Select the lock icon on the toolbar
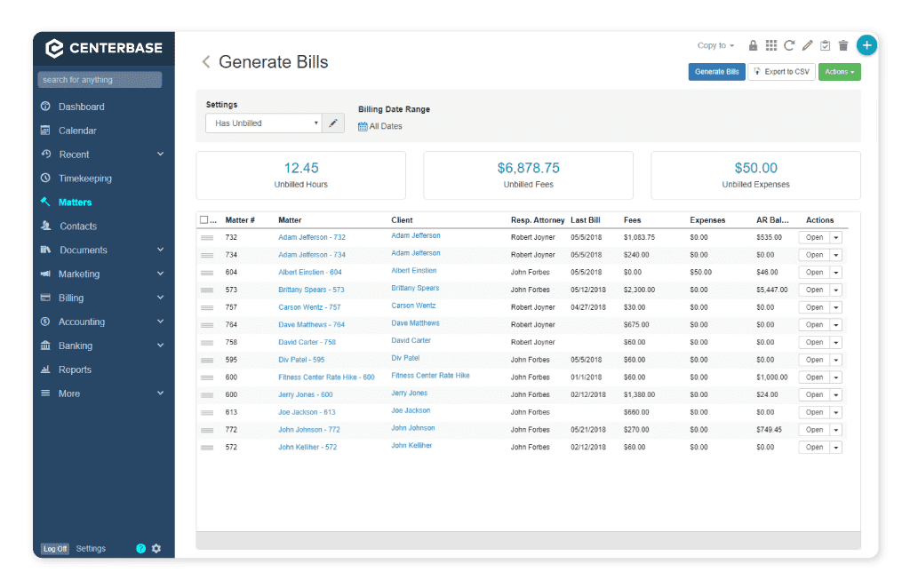 pos(754,44)
